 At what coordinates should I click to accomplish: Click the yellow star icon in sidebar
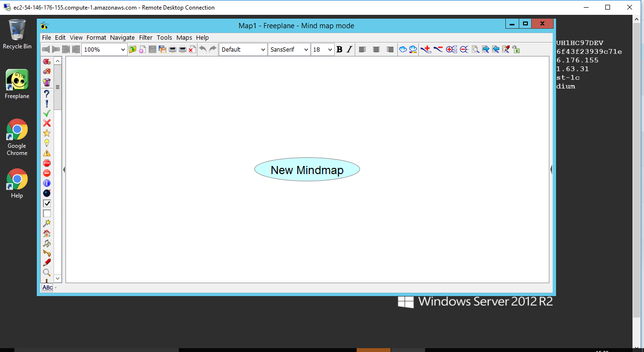(46, 133)
